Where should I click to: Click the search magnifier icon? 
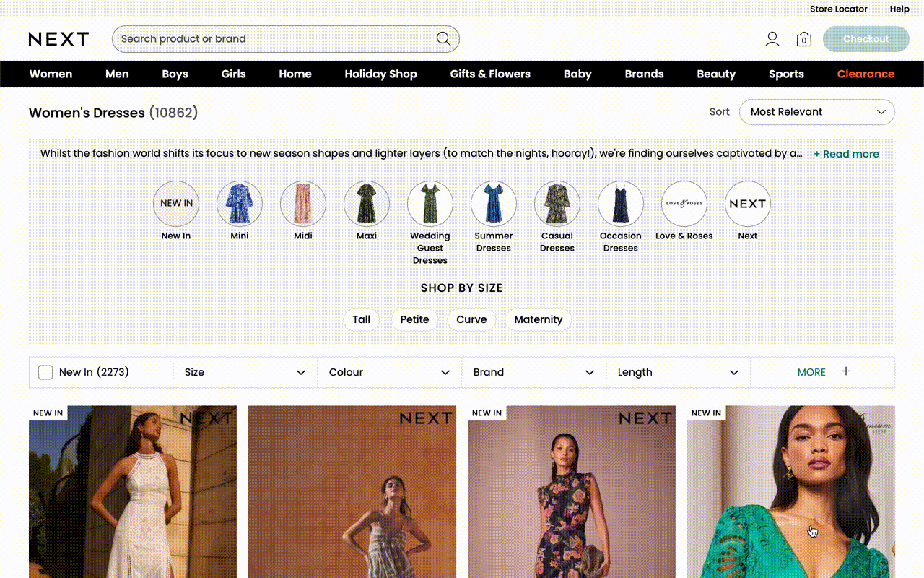pyautogui.click(x=443, y=39)
